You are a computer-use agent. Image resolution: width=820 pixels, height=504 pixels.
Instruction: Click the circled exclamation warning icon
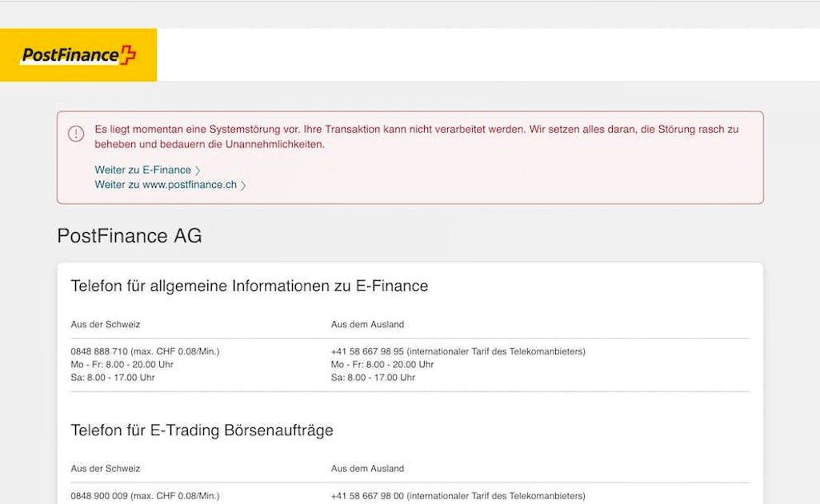pos(76,134)
